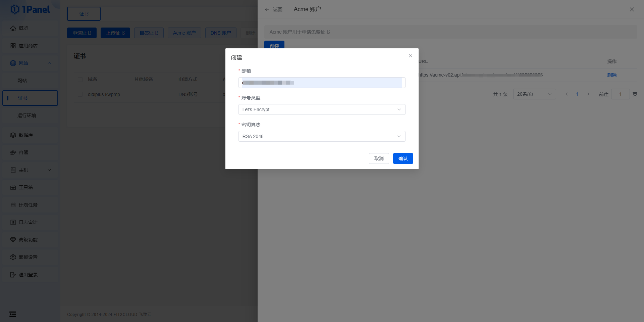Image resolution: width=644 pixels, height=322 pixels.
Task: Click the 域名 column header
Action: [x=93, y=79]
